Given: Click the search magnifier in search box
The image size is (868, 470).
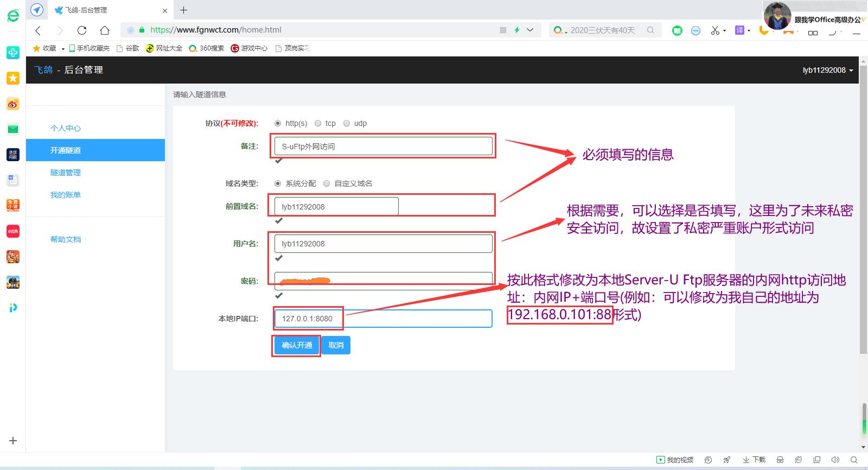Looking at the screenshot, I should pyautogui.click(x=650, y=30).
